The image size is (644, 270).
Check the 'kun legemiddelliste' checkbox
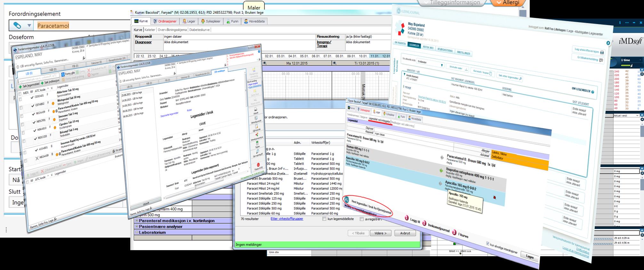324,219
